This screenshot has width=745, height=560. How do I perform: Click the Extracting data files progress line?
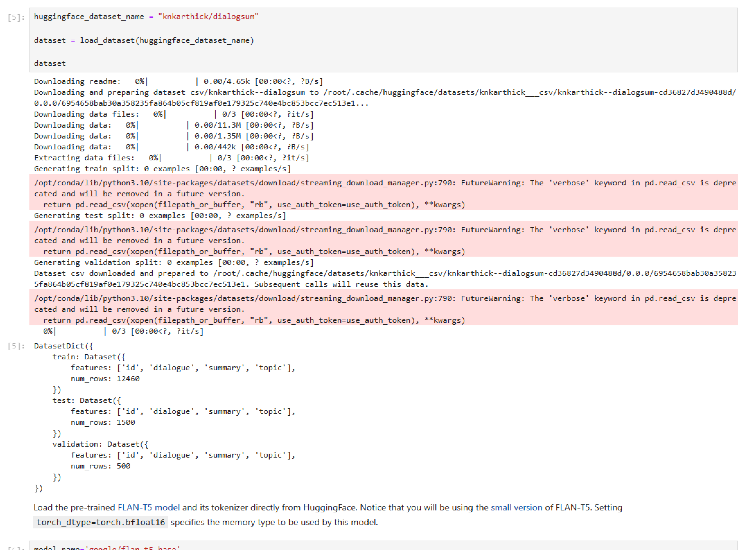pos(171,157)
